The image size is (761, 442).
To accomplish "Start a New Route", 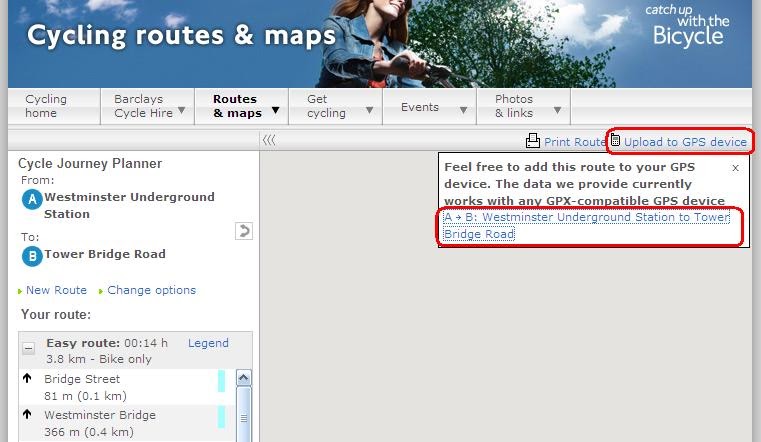I will (x=56, y=290).
